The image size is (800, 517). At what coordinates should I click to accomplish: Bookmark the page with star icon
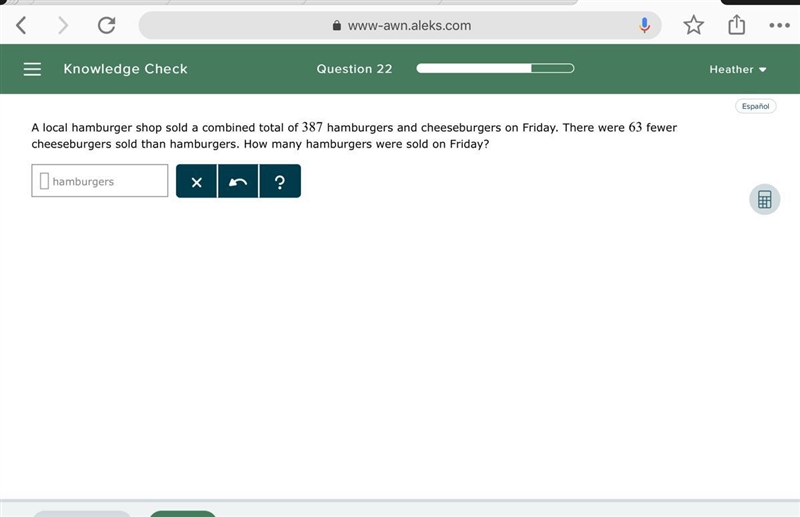click(693, 25)
